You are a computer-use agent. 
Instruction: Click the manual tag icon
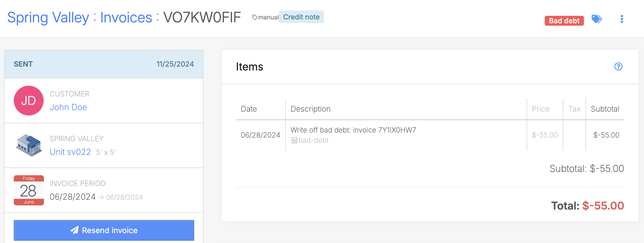click(255, 17)
